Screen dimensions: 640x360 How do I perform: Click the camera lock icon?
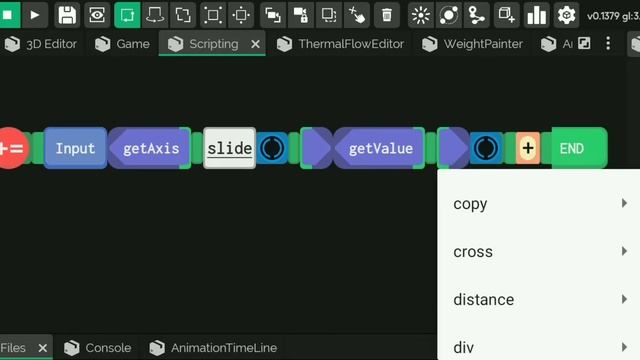(301, 15)
